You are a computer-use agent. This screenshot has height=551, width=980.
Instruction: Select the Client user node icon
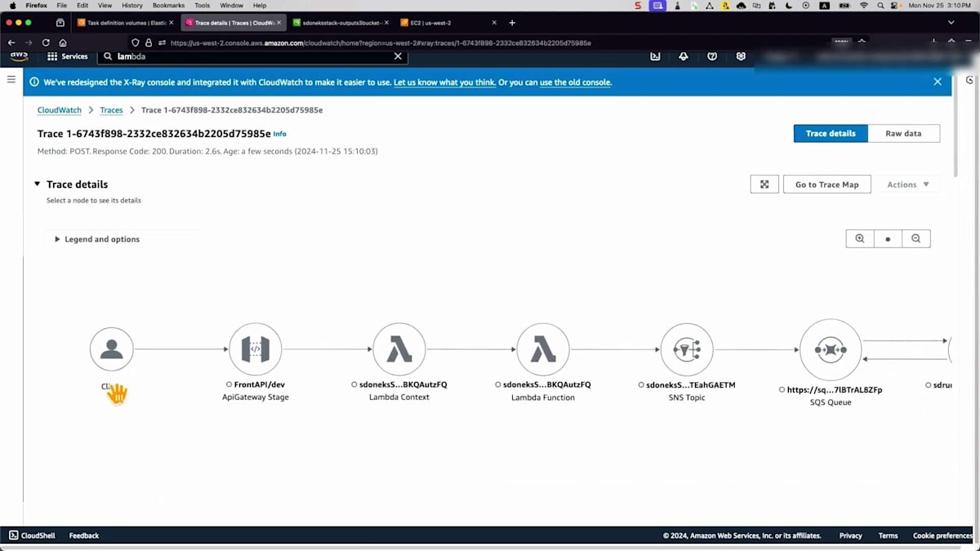point(111,349)
